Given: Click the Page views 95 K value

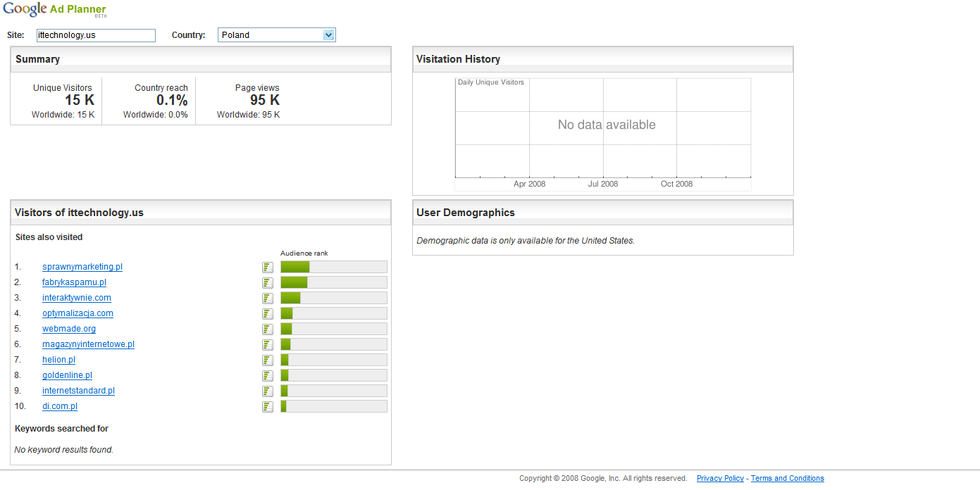Looking at the screenshot, I should pyautogui.click(x=265, y=100).
